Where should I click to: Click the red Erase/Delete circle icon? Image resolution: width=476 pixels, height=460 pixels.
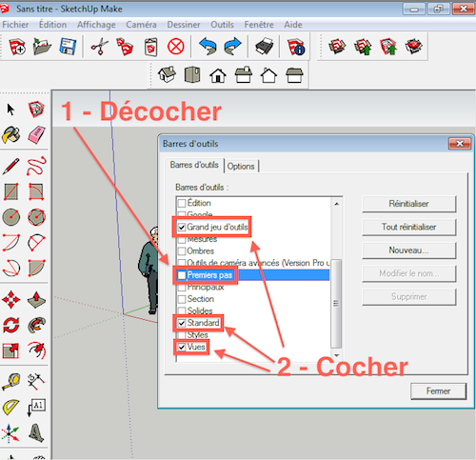(x=176, y=47)
